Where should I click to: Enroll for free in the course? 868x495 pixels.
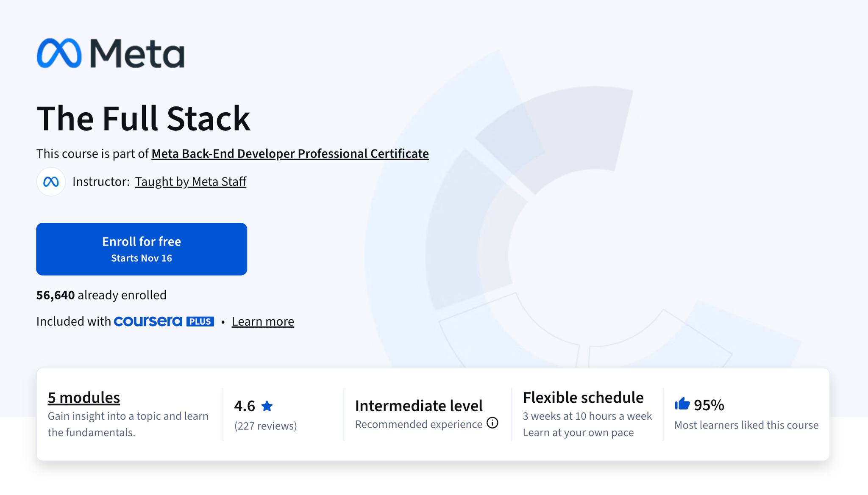142,249
